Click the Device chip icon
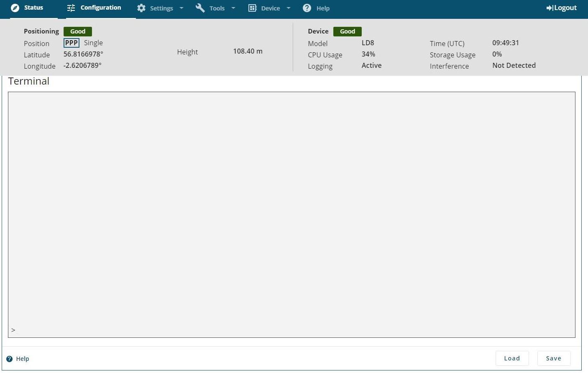Viewport: 588px width, 373px height. (x=252, y=8)
